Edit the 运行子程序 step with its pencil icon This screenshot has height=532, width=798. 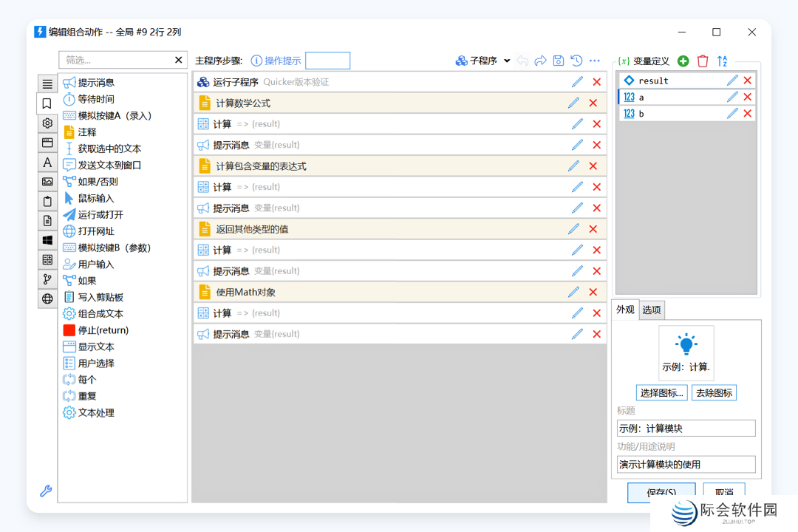576,81
